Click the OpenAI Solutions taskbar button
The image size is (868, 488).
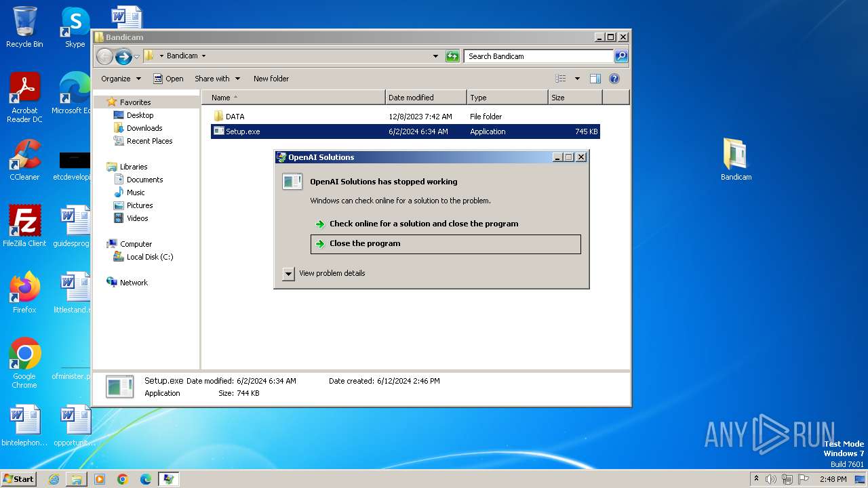(169, 479)
